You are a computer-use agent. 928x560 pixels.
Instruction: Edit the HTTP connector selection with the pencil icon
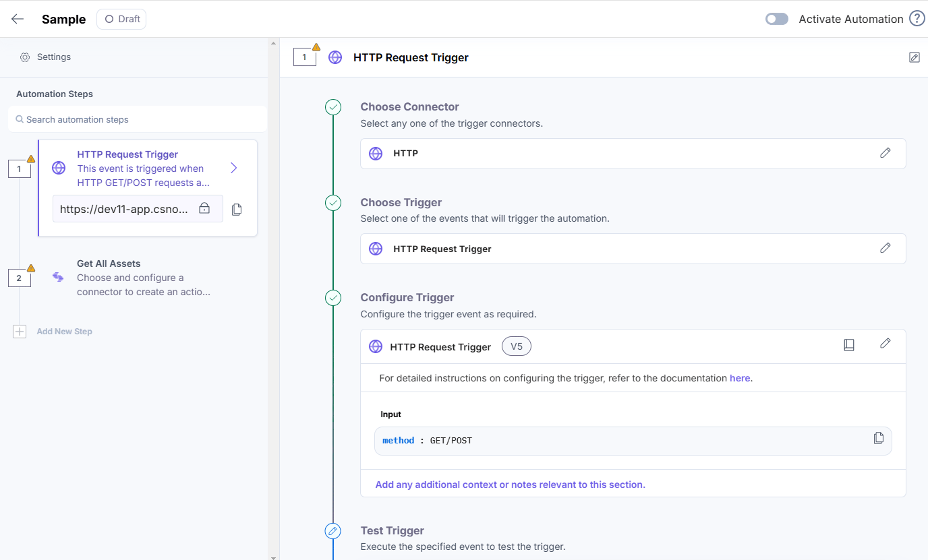(885, 153)
